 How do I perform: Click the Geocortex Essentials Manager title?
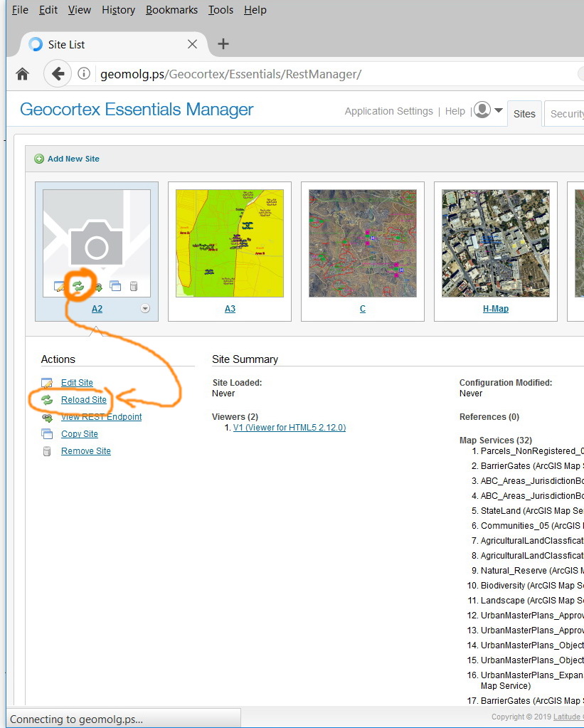(137, 110)
